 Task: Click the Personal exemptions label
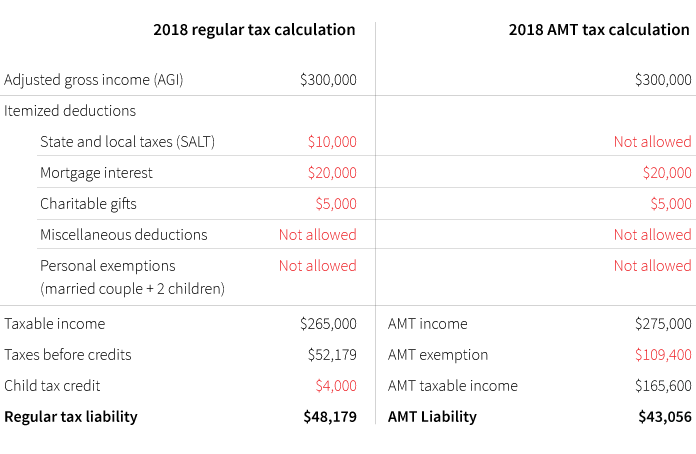click(x=107, y=265)
